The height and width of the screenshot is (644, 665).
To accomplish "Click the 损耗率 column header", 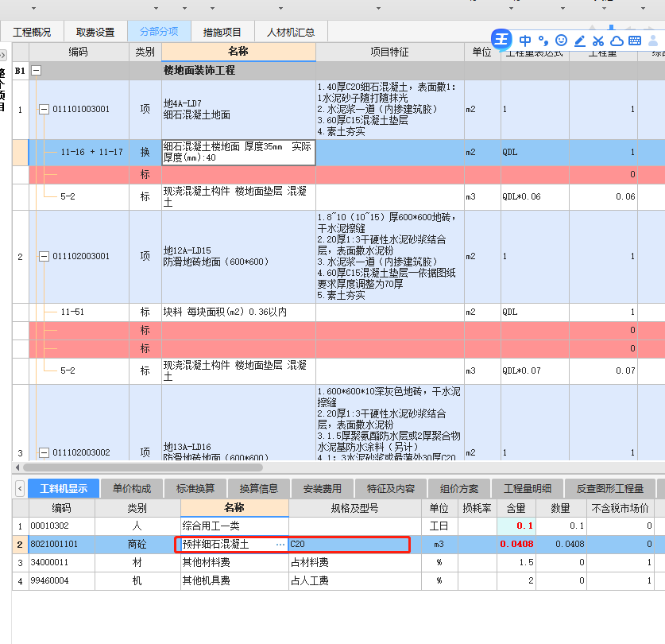I will click(477, 508).
